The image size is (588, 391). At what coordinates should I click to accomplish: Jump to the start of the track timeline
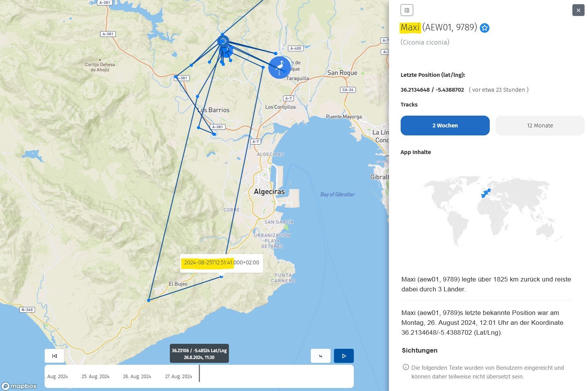click(x=54, y=356)
